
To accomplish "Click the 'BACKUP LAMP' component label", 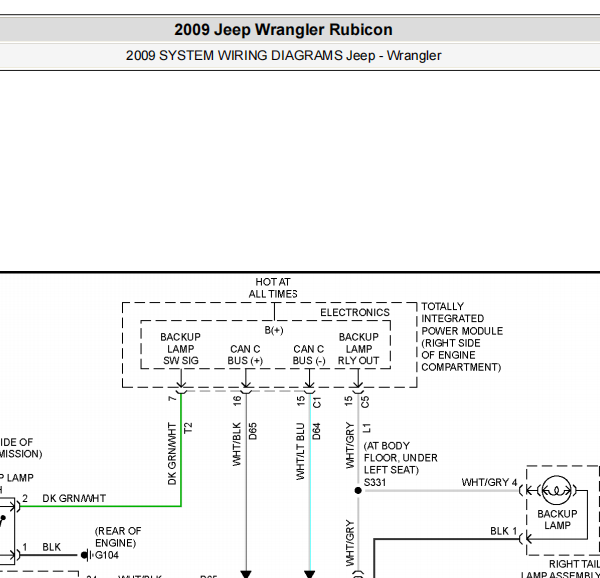I will point(557,519).
